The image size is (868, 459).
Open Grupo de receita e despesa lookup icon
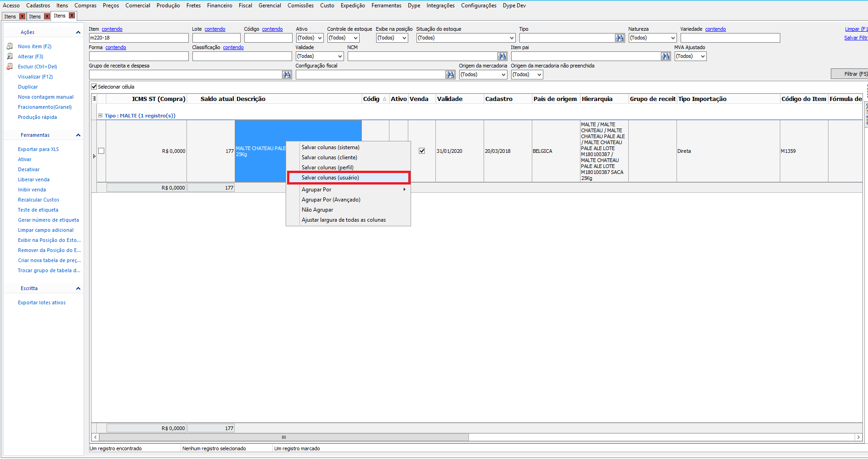pos(287,75)
